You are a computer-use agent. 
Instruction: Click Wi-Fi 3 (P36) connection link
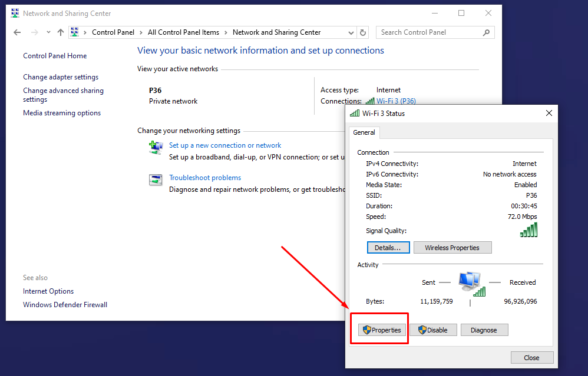coord(396,101)
